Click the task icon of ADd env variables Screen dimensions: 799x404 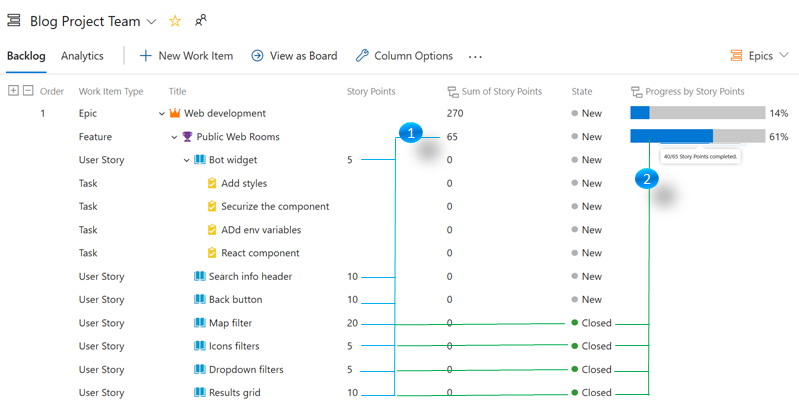point(212,229)
